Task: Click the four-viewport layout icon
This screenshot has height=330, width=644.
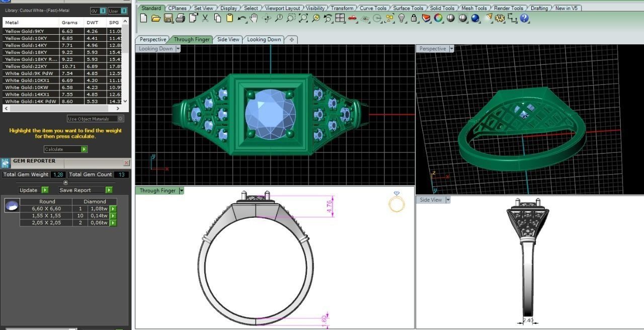Action: [x=340, y=18]
